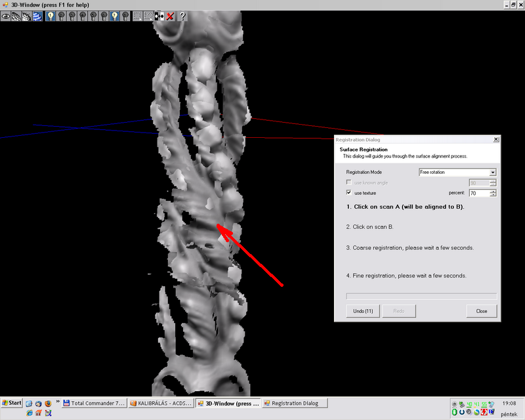Click the percent value input field

(478, 193)
